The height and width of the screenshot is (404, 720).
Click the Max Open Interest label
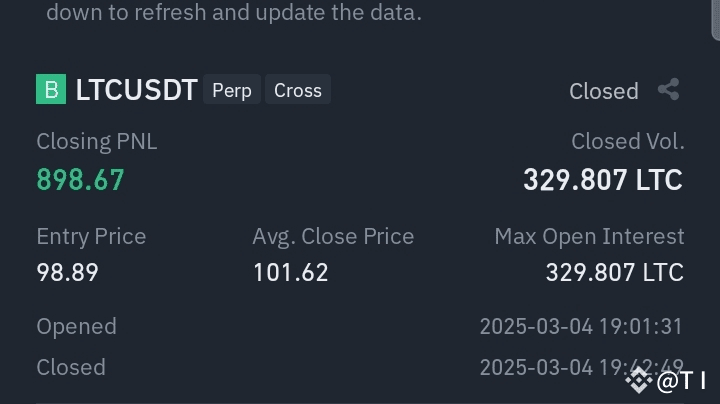(x=589, y=237)
